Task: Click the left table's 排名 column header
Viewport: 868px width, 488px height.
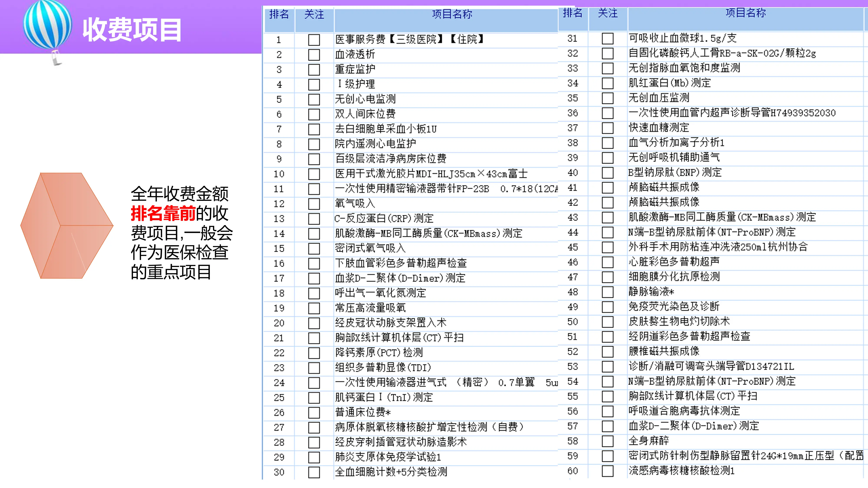Action: click(x=279, y=15)
